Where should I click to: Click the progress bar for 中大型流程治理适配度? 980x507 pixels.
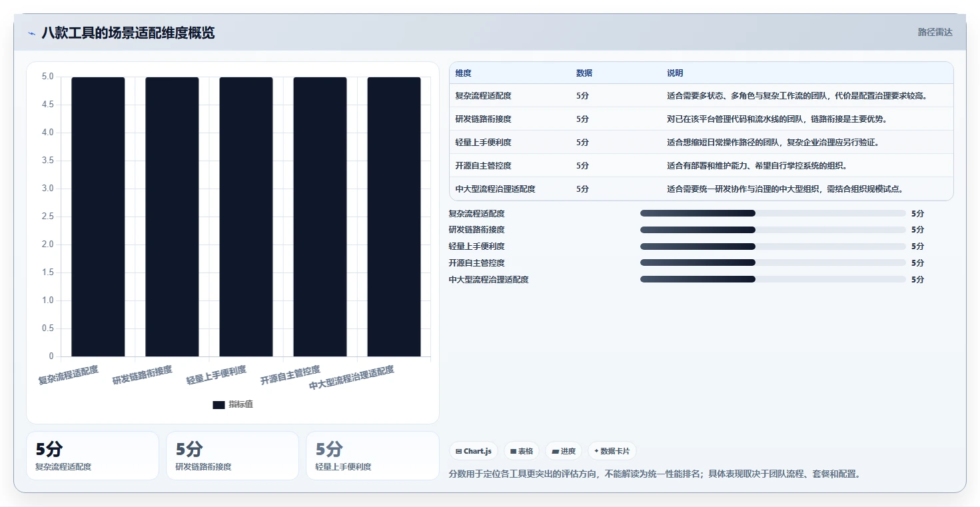[773, 279]
